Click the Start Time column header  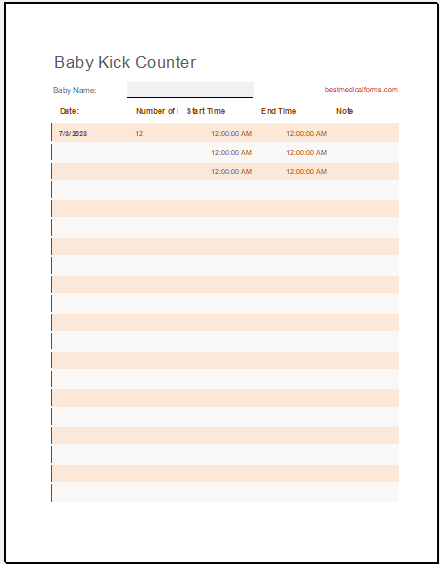(206, 111)
